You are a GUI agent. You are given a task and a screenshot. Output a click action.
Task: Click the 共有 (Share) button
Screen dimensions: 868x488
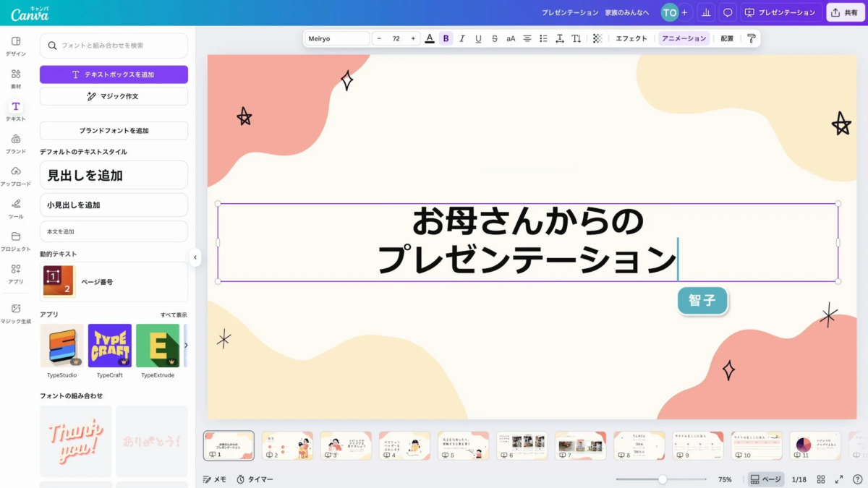[x=845, y=12]
